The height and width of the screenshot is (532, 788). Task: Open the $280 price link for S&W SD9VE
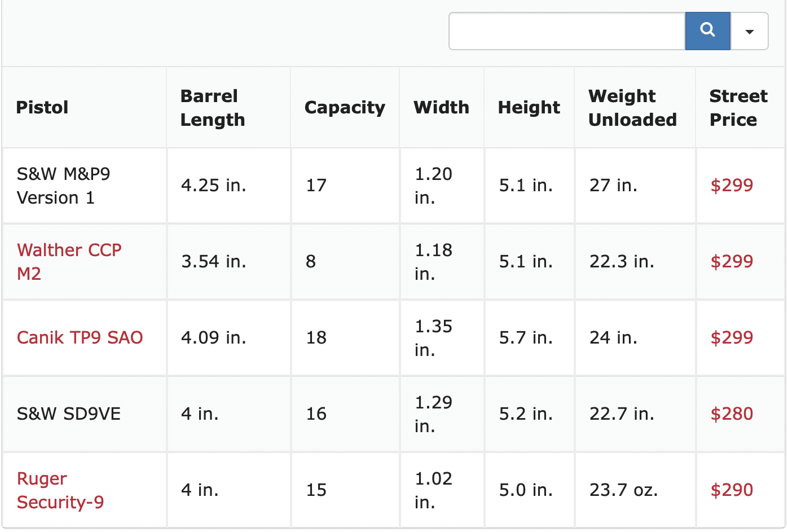[731, 414]
